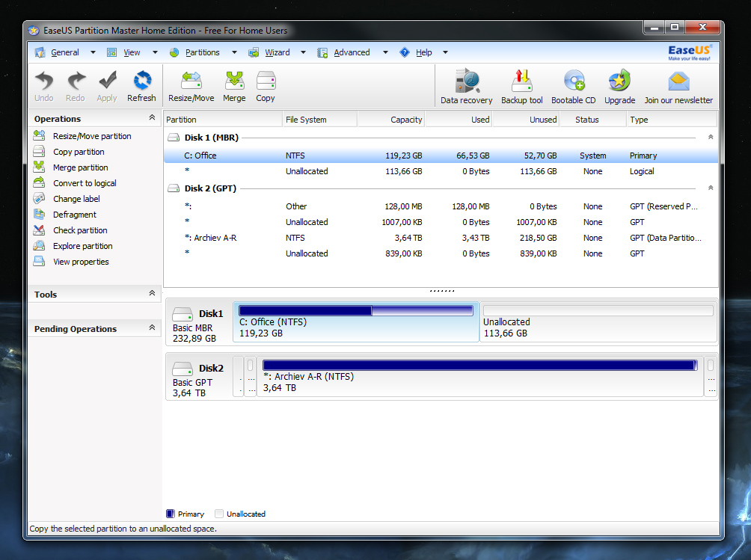Click the Disk2 drive icon in disk map
Image resolution: width=751 pixels, height=560 pixels.
[182, 369]
